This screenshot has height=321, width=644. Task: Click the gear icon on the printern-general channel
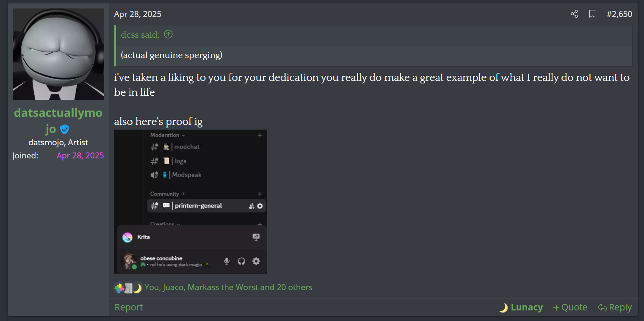point(260,206)
